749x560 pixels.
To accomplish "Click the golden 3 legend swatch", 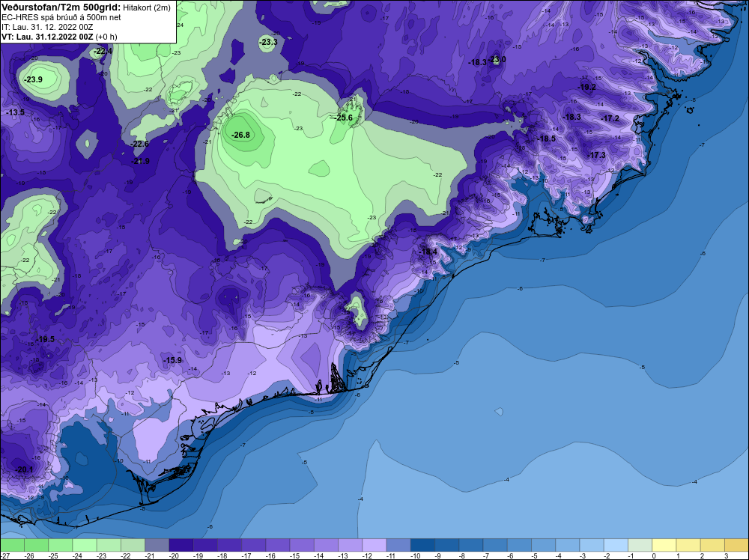I will (x=736, y=545).
